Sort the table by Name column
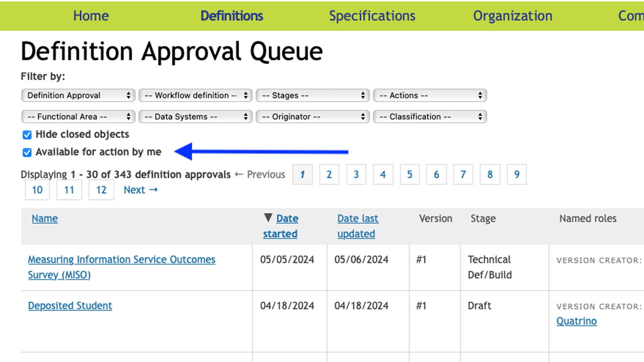The width and height of the screenshot is (644, 362). (x=45, y=219)
